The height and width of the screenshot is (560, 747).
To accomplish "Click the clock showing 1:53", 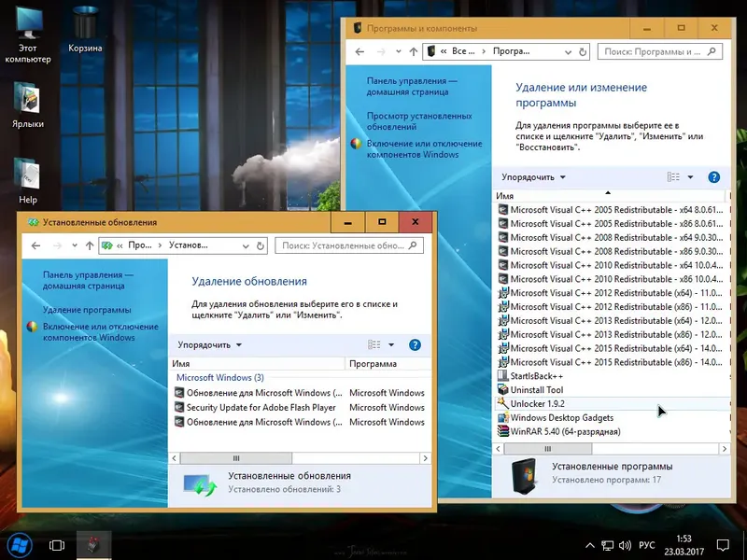I will coord(684,539).
